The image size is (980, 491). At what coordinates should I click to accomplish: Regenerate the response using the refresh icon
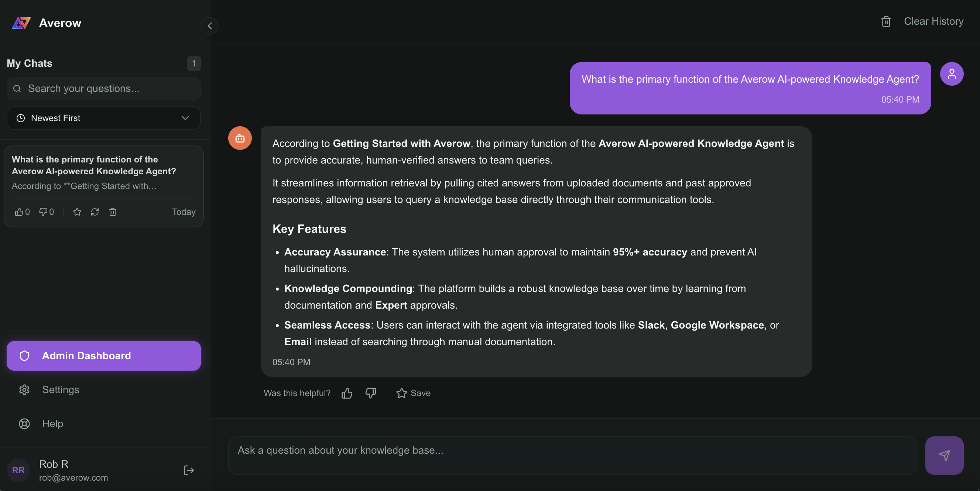tap(95, 212)
